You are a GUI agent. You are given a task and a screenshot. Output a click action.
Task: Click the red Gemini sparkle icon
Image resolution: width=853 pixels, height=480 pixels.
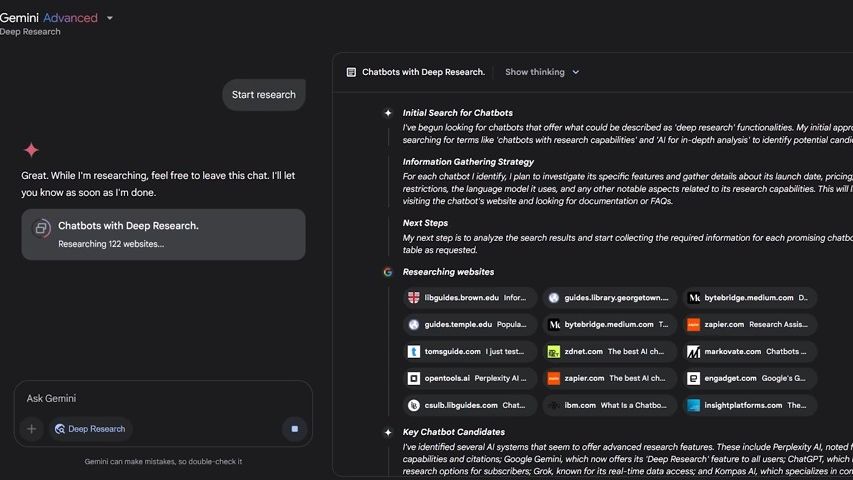click(x=32, y=150)
